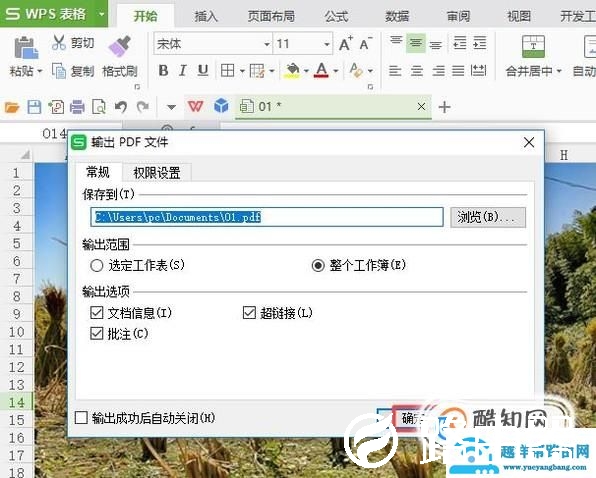The height and width of the screenshot is (478, 596).
Task: Save the workbook with floppy icon
Action: click(x=34, y=107)
